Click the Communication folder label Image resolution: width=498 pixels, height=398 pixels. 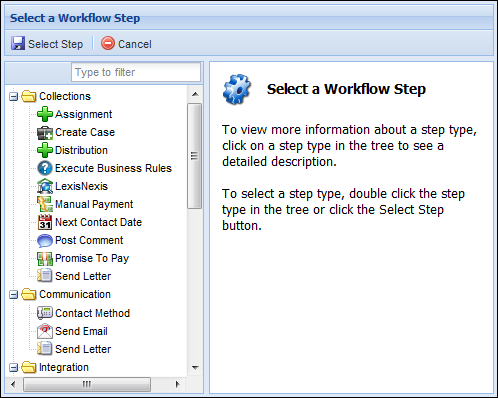75,294
